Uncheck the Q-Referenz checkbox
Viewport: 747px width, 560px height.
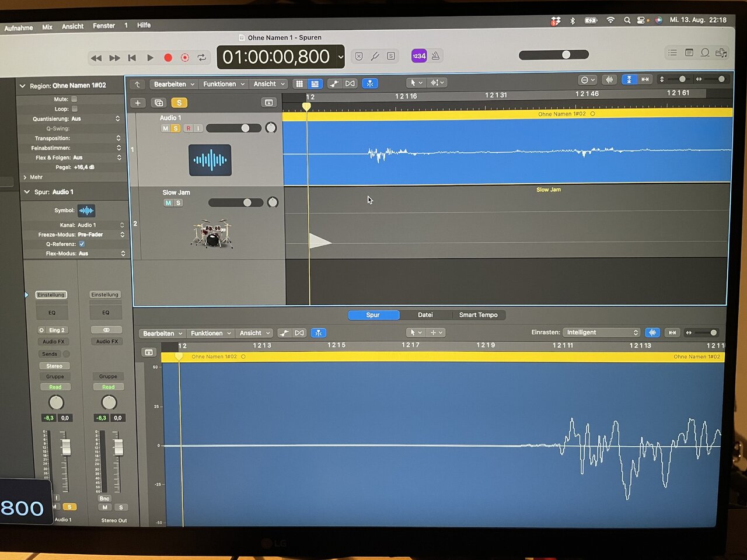[82, 244]
